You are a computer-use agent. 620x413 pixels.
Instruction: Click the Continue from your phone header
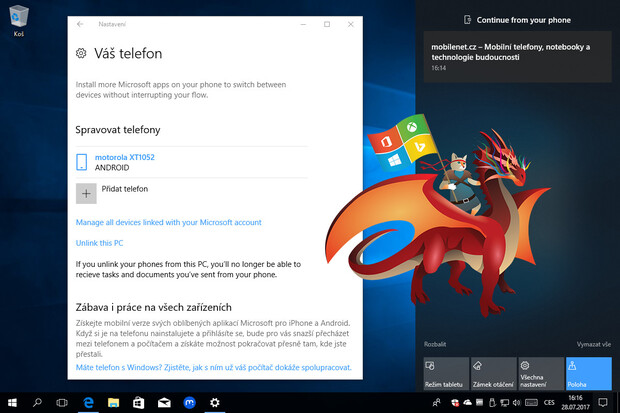[517, 20]
